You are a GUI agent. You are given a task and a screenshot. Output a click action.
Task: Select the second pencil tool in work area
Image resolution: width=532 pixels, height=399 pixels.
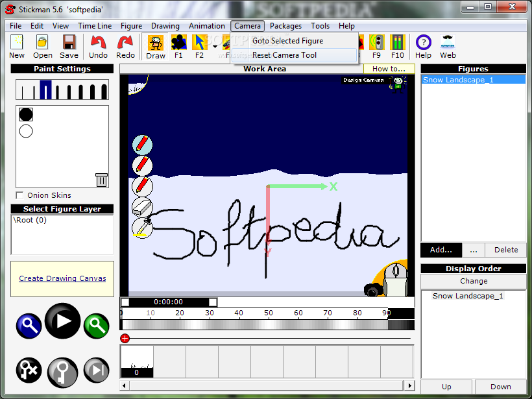142,165
